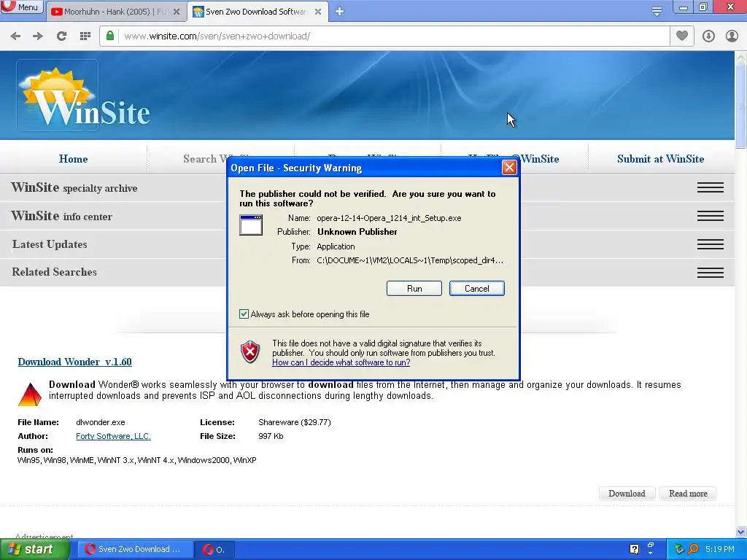
Task: Click the Download button for Download Wonder
Action: pyautogui.click(x=627, y=494)
